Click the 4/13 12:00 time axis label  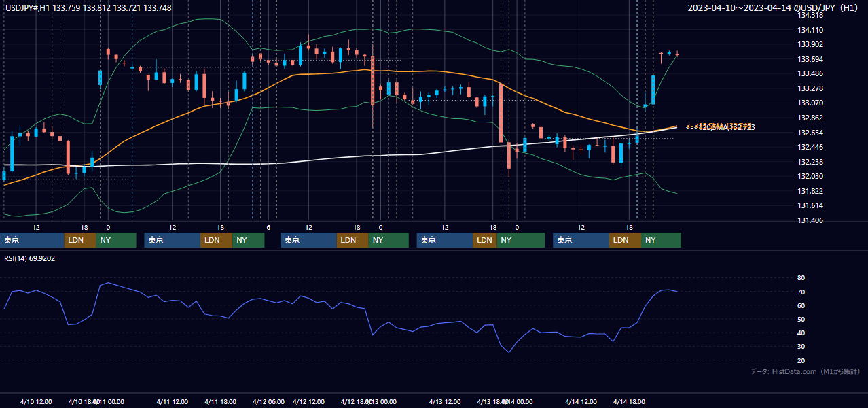[445, 402]
